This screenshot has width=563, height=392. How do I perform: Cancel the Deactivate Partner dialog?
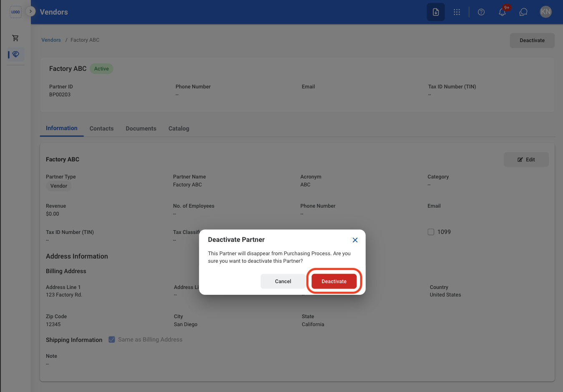[283, 281]
